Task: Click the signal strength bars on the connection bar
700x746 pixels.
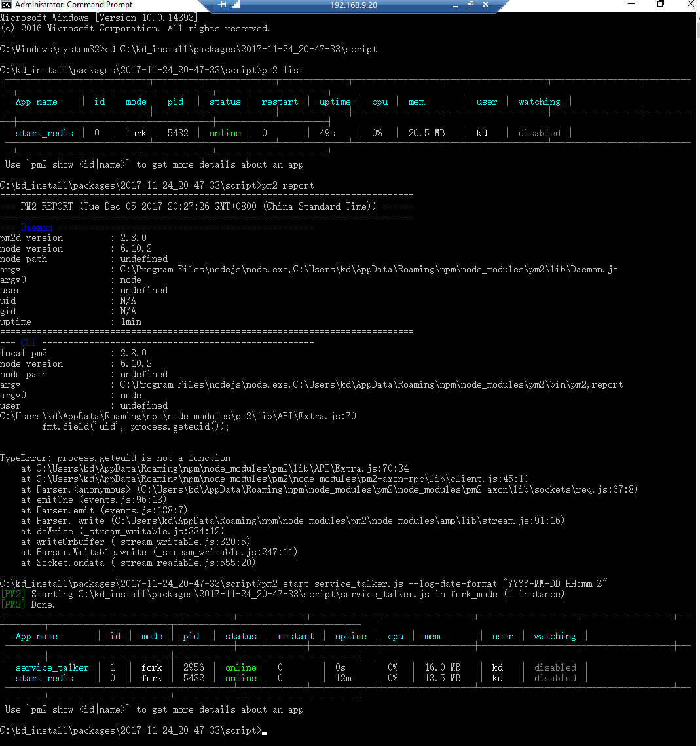Action: coord(236,6)
